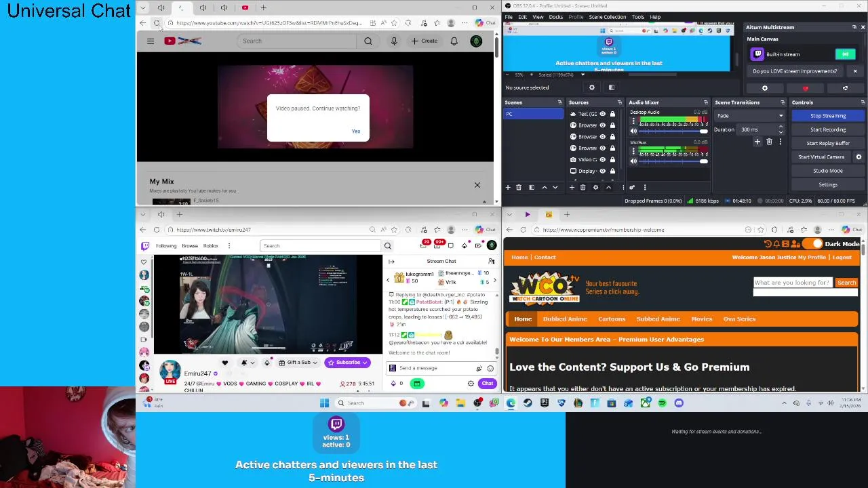Unlock the Text (GDI) source lock

point(612,114)
